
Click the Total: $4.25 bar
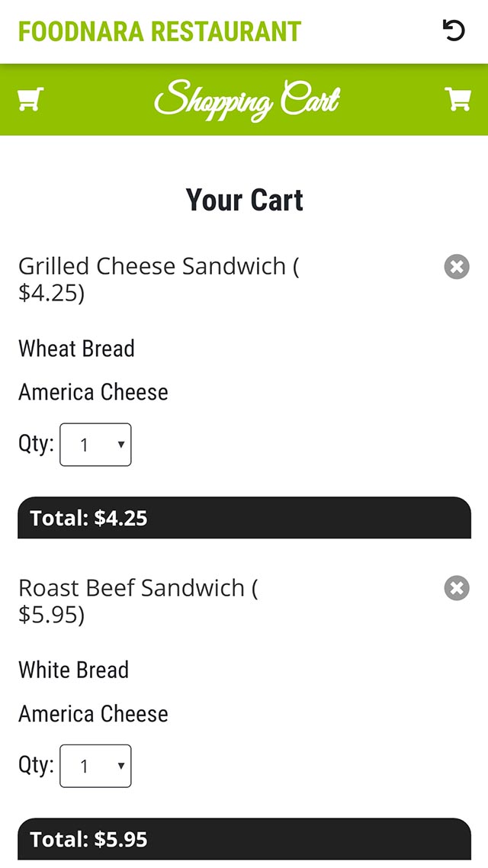(244, 518)
